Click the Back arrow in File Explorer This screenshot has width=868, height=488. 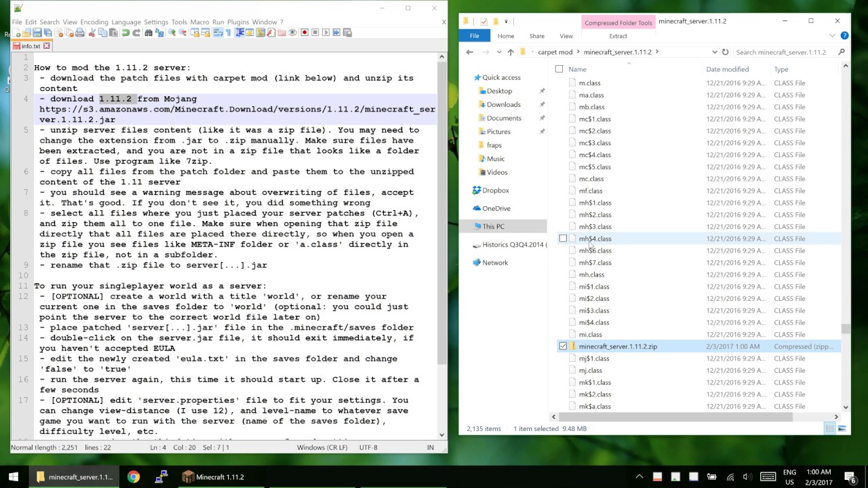point(469,52)
